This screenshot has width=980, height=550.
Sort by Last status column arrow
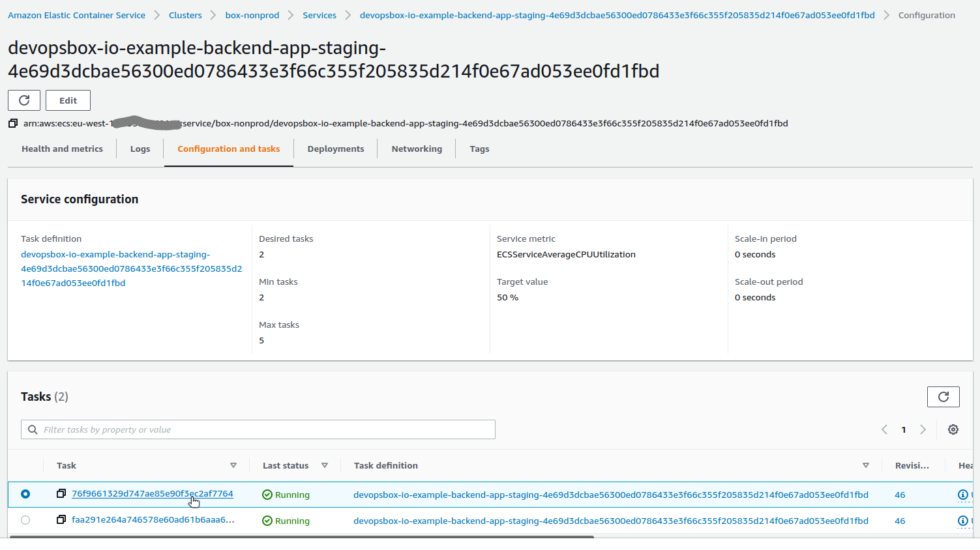point(325,465)
